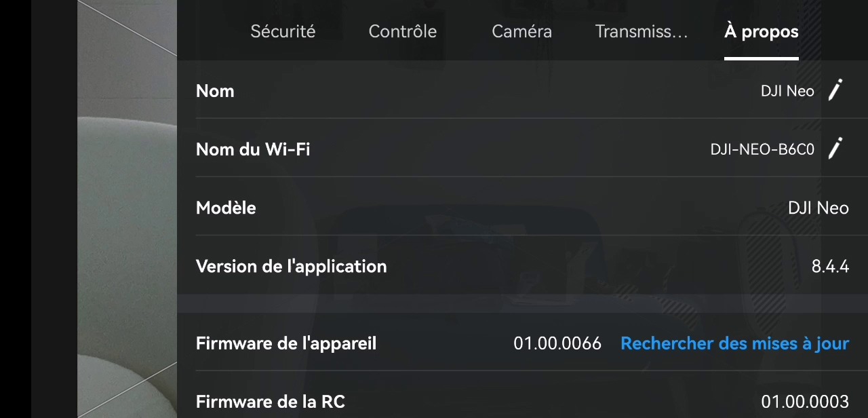Tap aircraft firmware version 01.00.0066
Image resolution: width=868 pixels, height=418 pixels.
(x=557, y=343)
